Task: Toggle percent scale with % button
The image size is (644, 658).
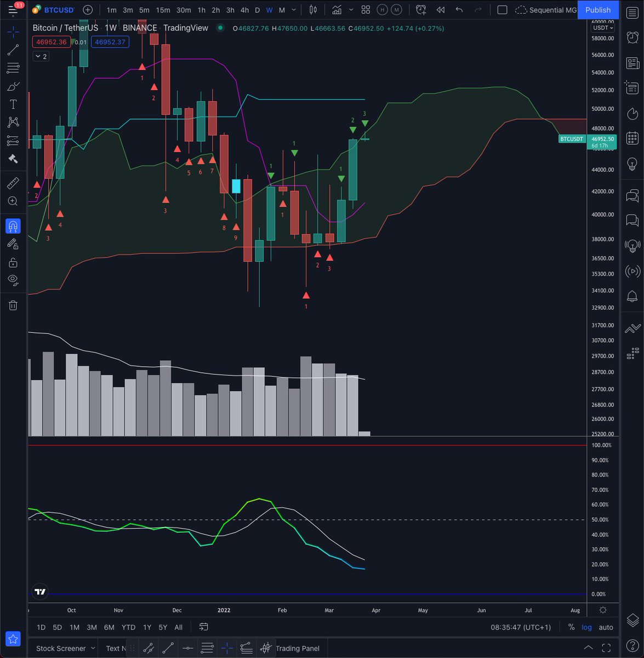Action: (x=572, y=627)
